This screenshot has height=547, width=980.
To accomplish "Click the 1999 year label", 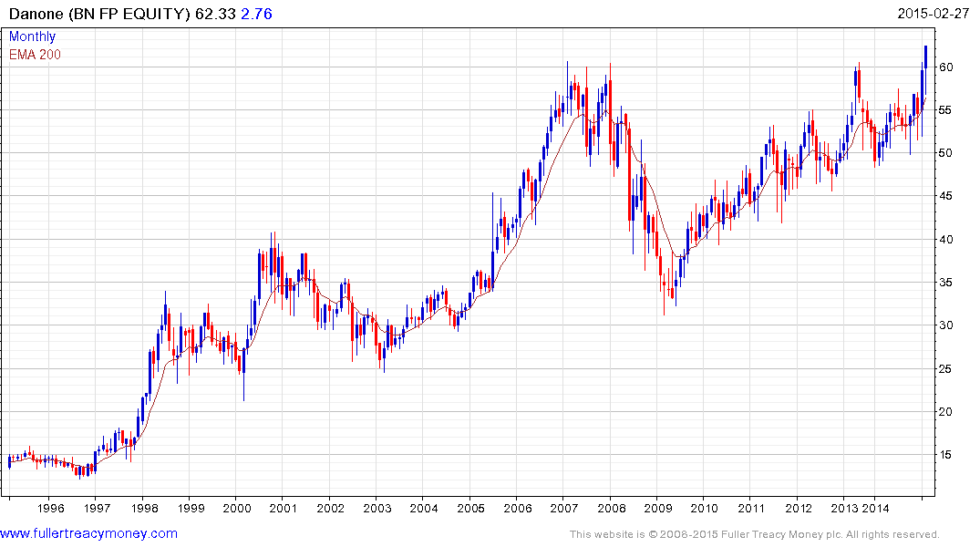I will click(x=191, y=508).
